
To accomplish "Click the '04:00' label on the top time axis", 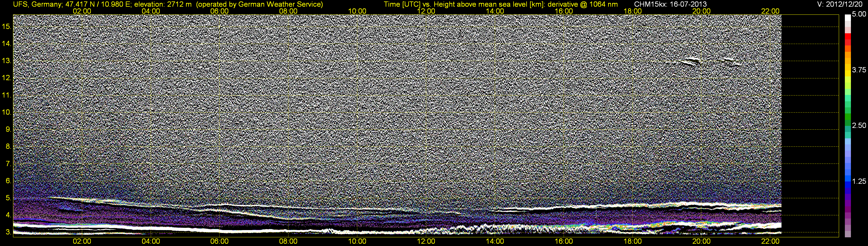I will [x=151, y=11].
